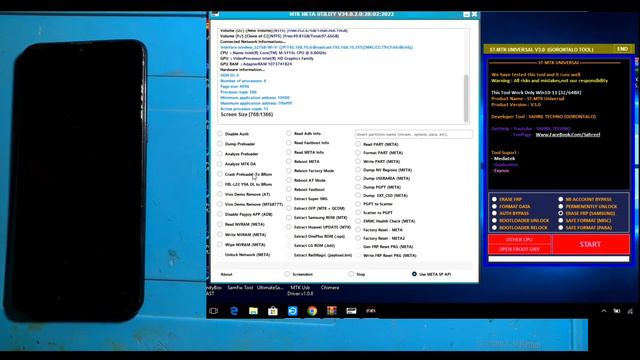Open File Explorer from the taskbar
Image resolution: width=640 pixels, height=360 pixels.
click(x=253, y=311)
